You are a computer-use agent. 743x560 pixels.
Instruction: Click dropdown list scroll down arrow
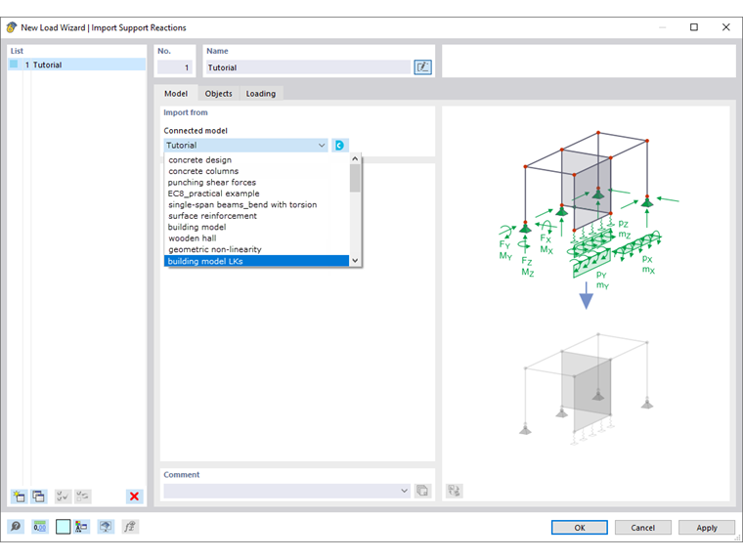[x=355, y=261]
